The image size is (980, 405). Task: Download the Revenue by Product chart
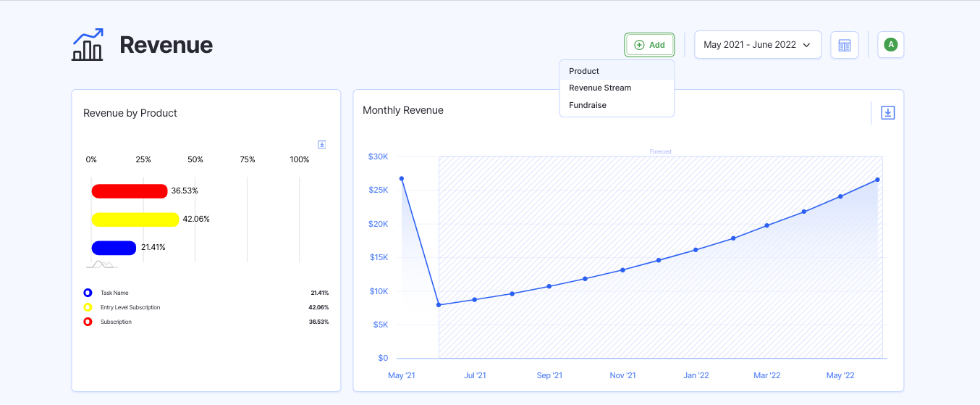point(322,145)
